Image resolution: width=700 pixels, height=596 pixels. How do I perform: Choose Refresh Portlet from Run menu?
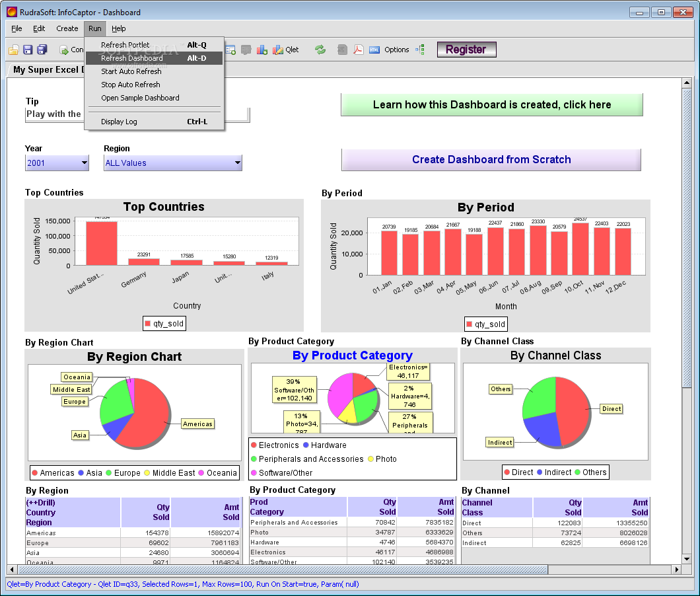[154, 45]
